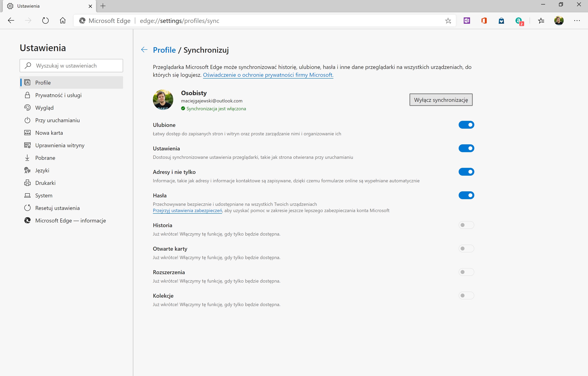Click the settings gear icon on tab

coord(10,6)
